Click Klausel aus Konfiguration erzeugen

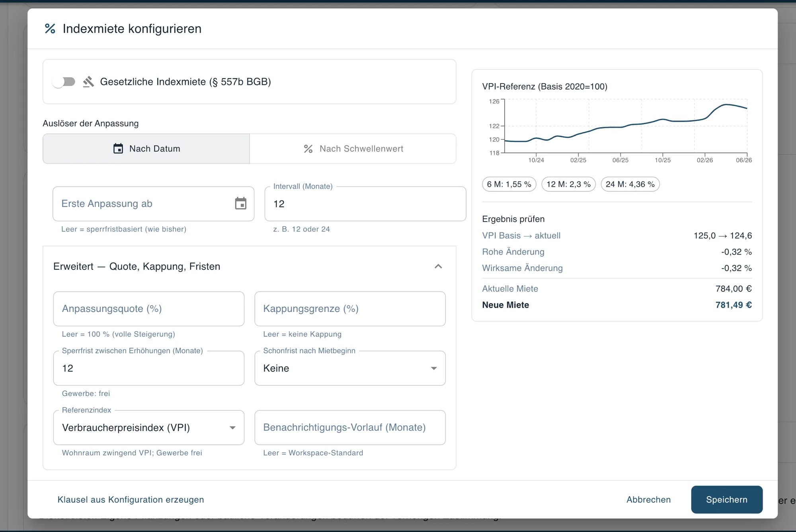click(131, 500)
